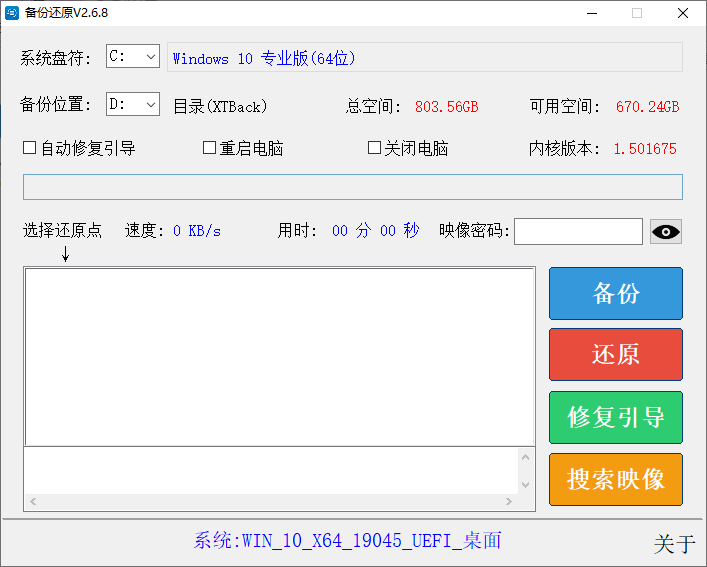Image resolution: width=707 pixels, height=567 pixels.
Task: Enable 自动修复引导 checkbox
Action: tap(30, 148)
